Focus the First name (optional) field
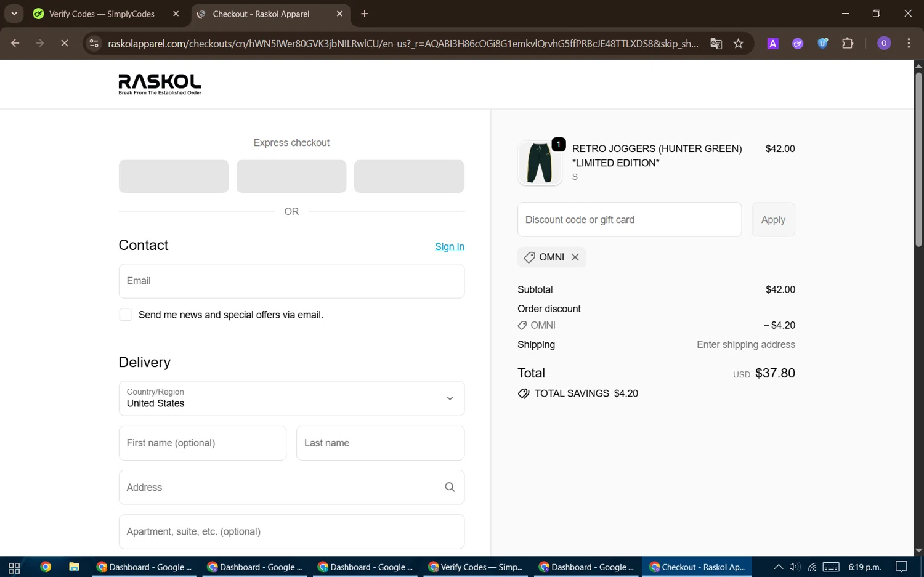The height and width of the screenshot is (577, 924). [x=203, y=443]
